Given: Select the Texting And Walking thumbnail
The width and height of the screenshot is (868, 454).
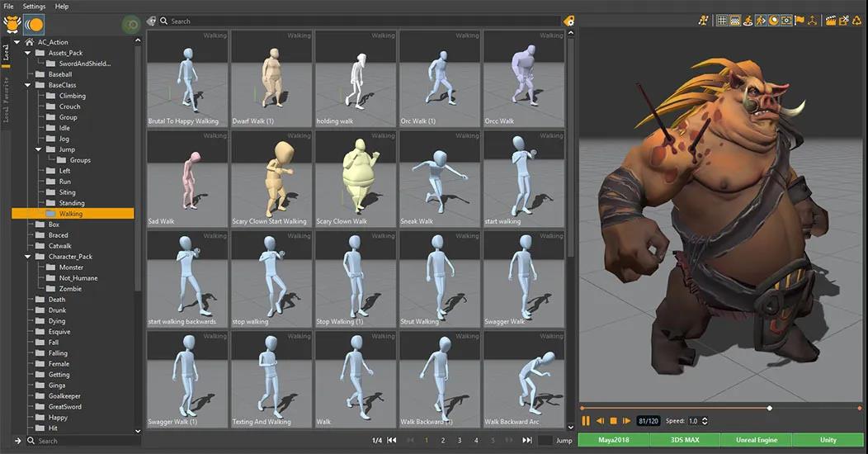Looking at the screenshot, I should click(271, 379).
